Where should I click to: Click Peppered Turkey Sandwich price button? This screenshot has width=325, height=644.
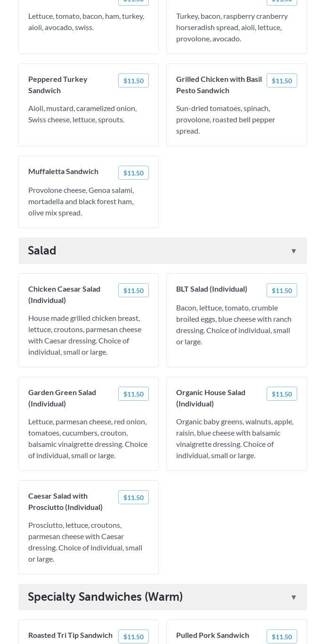coord(133,81)
